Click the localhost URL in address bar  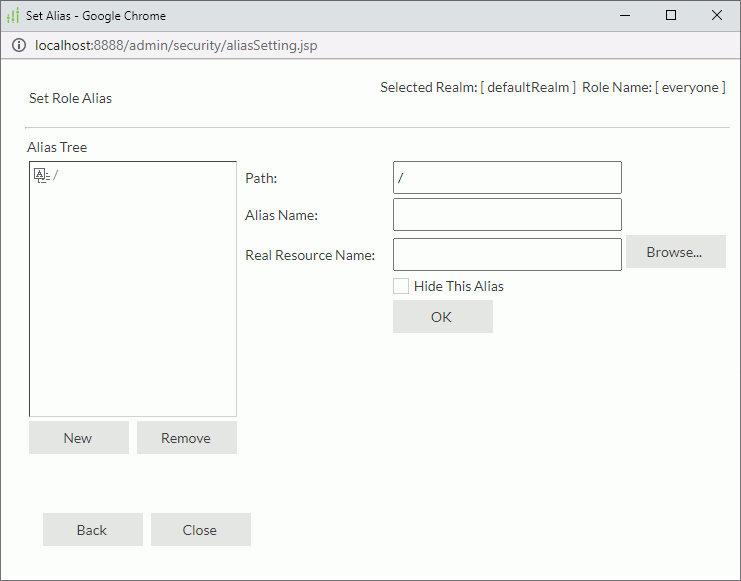click(176, 45)
